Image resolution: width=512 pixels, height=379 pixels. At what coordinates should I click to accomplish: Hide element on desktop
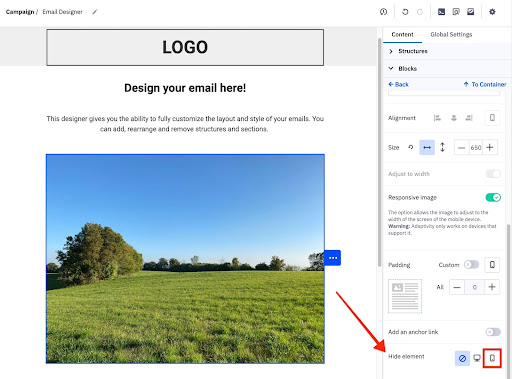pos(477,358)
